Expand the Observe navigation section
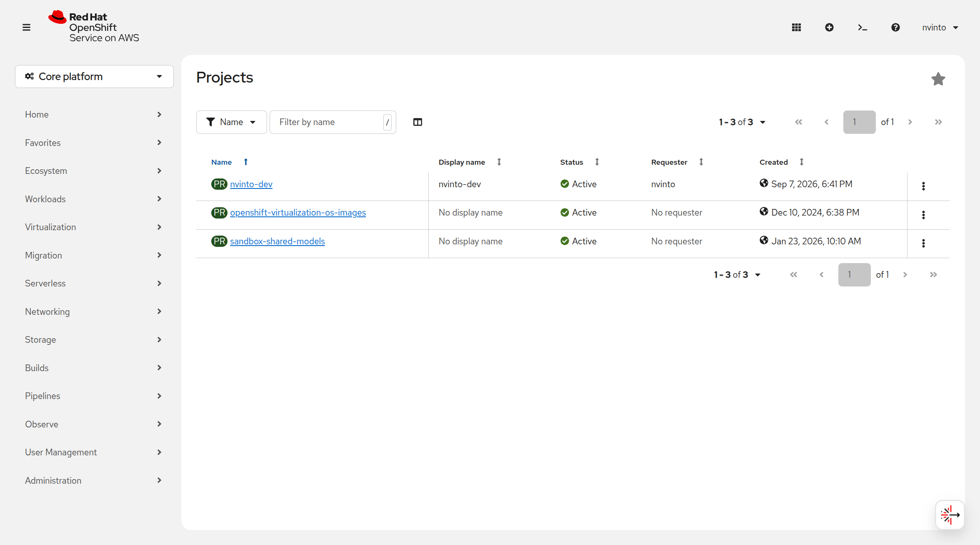 (93, 424)
